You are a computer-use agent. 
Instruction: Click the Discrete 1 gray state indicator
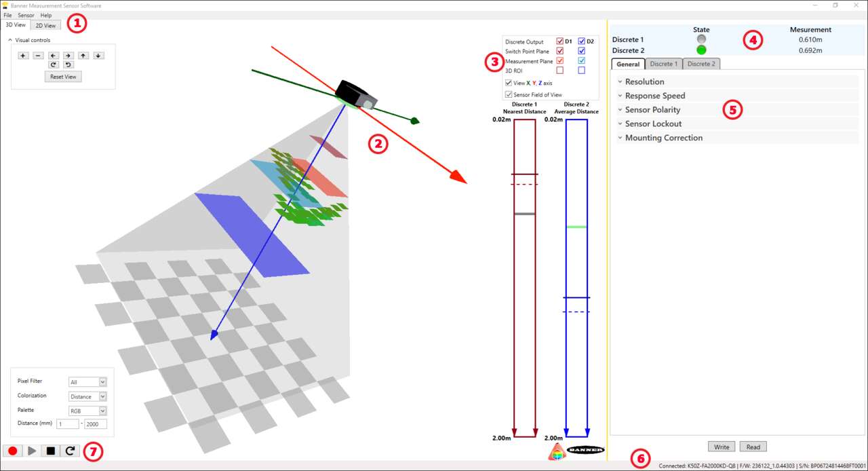[701, 39]
